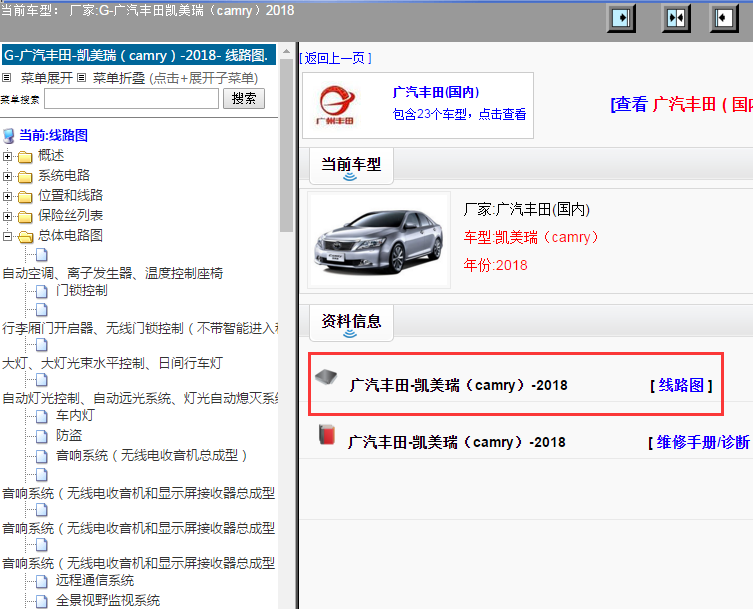Open 防盗 tree item
The image size is (753, 609).
[x=69, y=436]
